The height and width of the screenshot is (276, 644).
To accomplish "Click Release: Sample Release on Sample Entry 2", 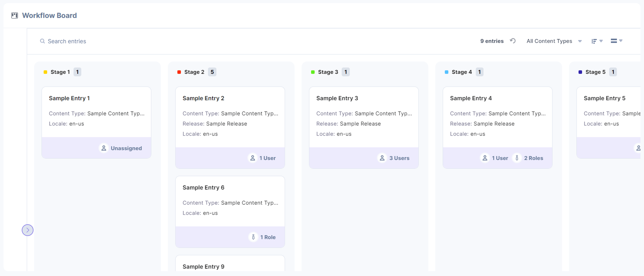I will [x=215, y=124].
